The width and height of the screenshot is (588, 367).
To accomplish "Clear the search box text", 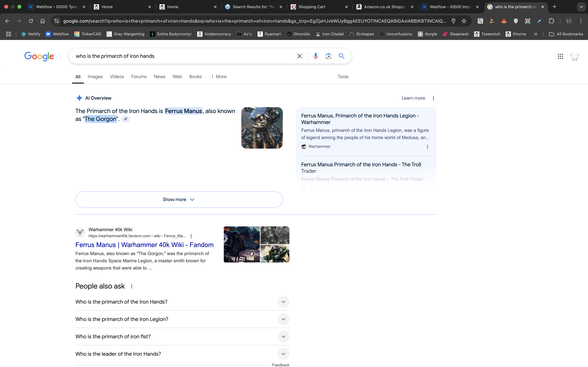I will 299,56.
